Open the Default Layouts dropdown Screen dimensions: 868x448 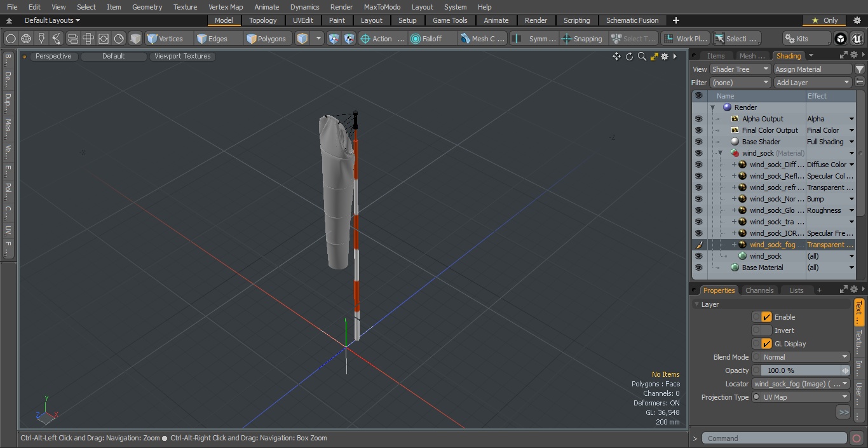pyautogui.click(x=52, y=20)
